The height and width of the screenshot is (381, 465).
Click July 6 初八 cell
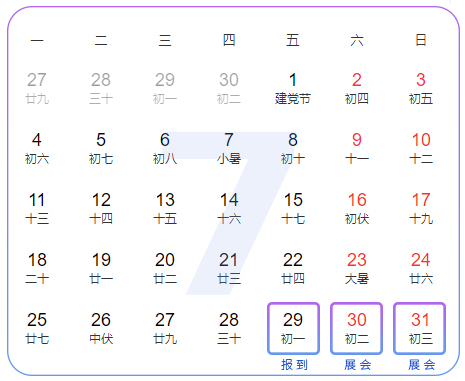coord(165,149)
